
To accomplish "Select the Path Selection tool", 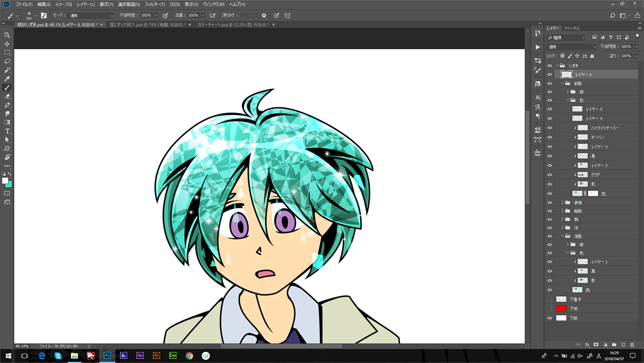I will coord(7,140).
